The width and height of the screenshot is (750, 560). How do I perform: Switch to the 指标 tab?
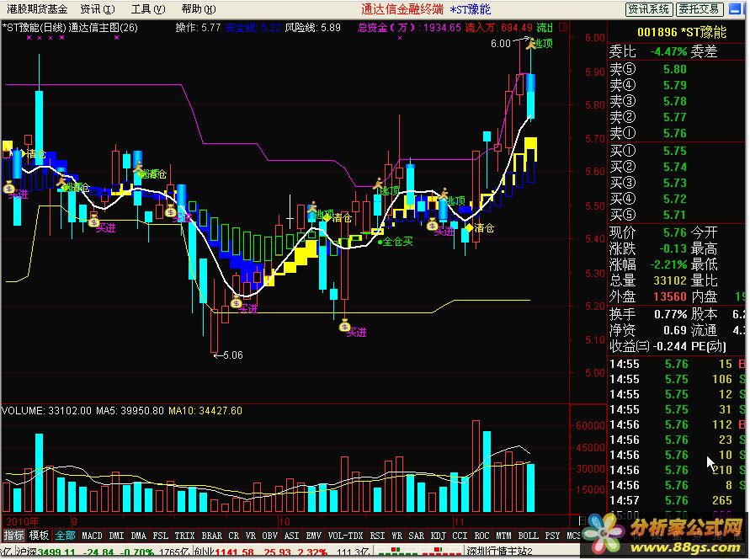click(x=13, y=536)
